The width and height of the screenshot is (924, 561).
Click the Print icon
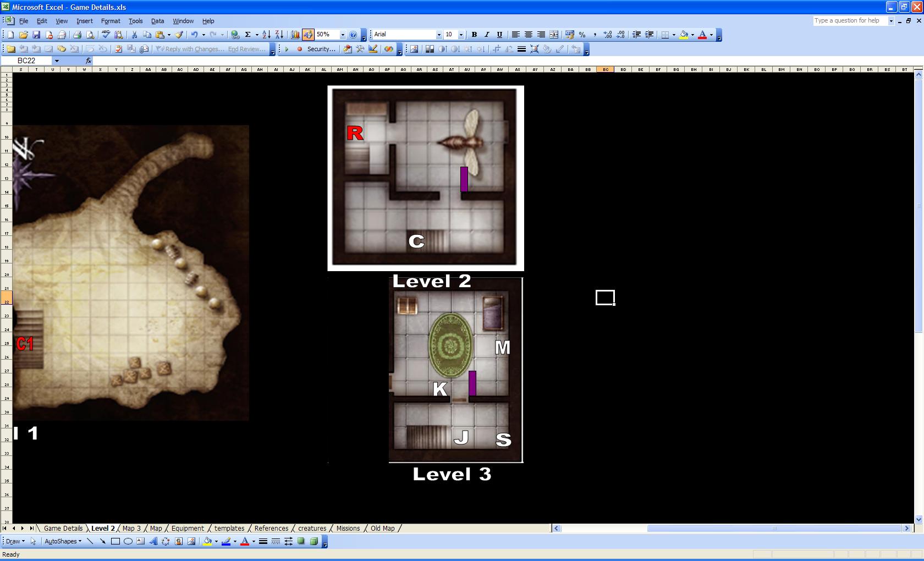click(77, 35)
